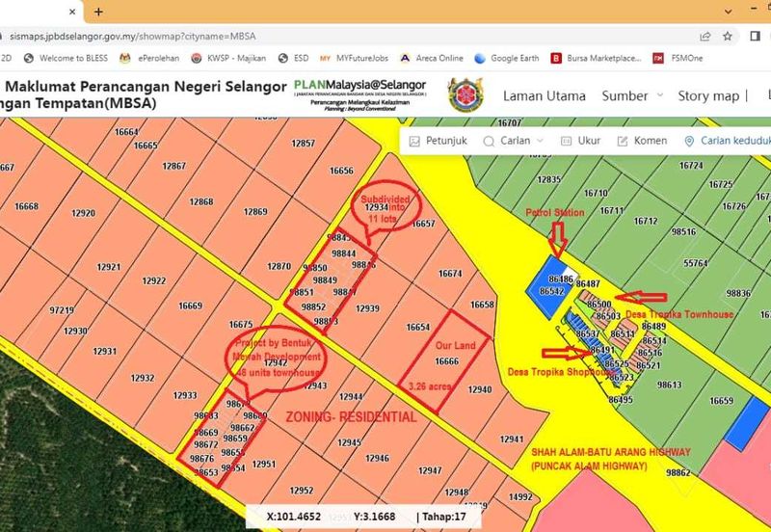Screen dimensions: 771x532
Task: Open Laman Utama menu item
Action: (544, 95)
